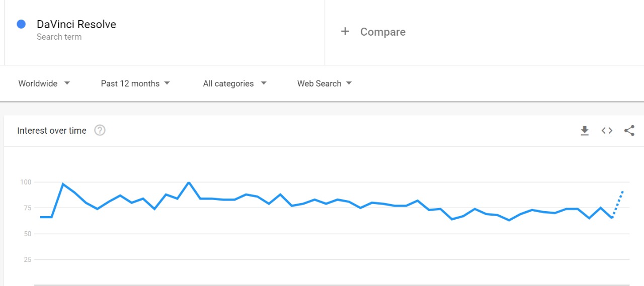This screenshot has height=286, width=644.
Task: Add a comparison term with Compare
Action: tap(383, 32)
